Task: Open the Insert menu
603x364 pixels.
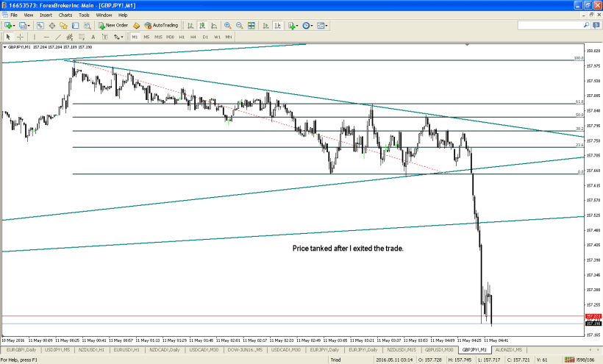Action: 46,15
